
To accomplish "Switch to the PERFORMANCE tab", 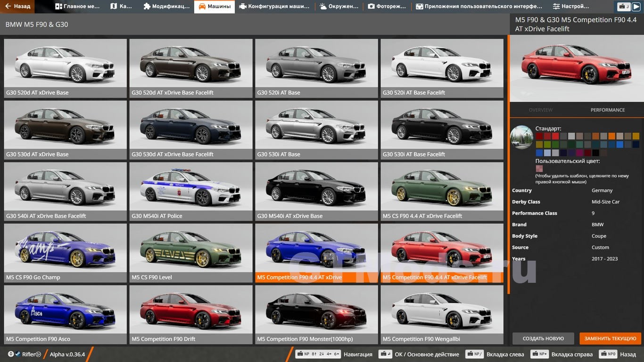I will coord(607,110).
